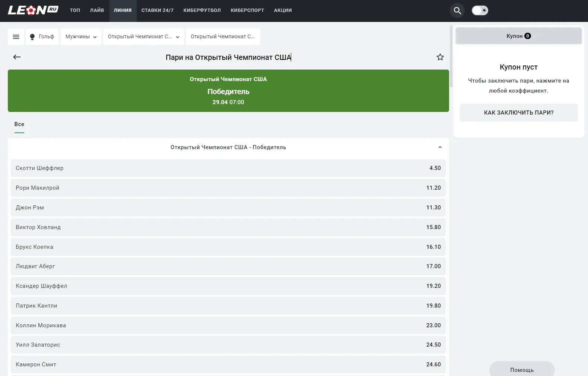Bet on Уилл Залаторис at 24.50
The height and width of the screenshot is (376, 588).
tap(228, 345)
